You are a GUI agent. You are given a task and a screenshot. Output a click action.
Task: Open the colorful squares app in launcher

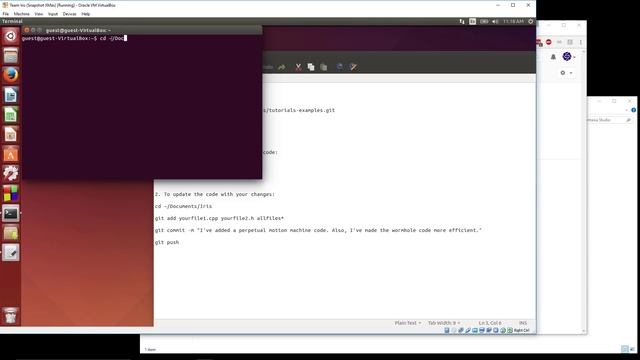pyautogui.click(x=11, y=193)
